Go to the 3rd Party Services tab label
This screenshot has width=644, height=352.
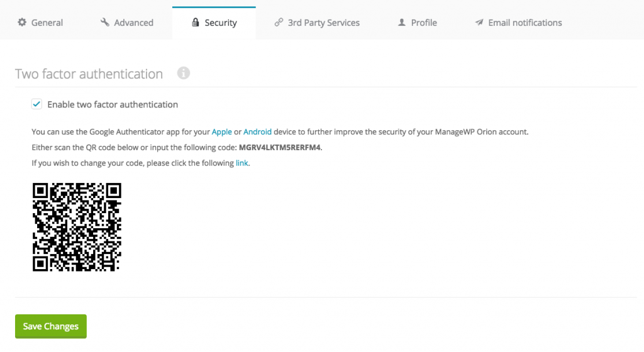[x=323, y=23]
